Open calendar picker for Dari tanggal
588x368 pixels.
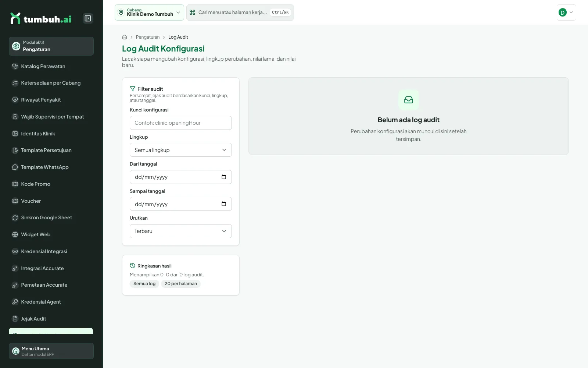pos(224,177)
